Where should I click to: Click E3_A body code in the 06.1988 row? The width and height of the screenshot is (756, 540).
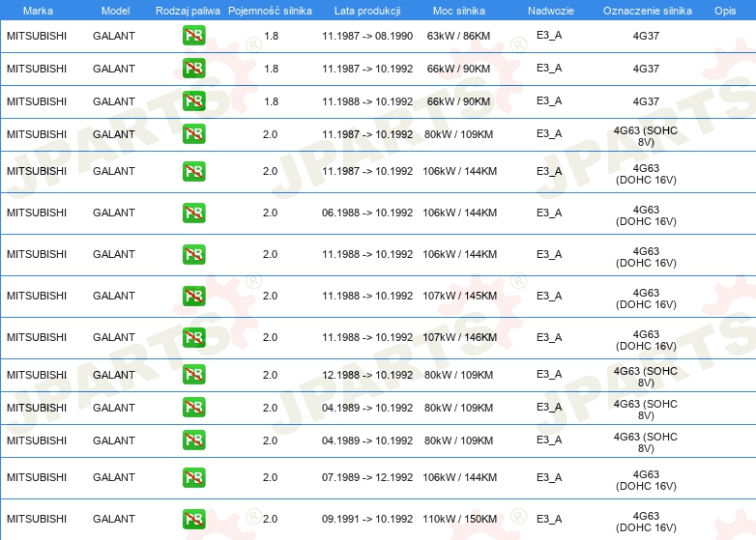pos(549,213)
